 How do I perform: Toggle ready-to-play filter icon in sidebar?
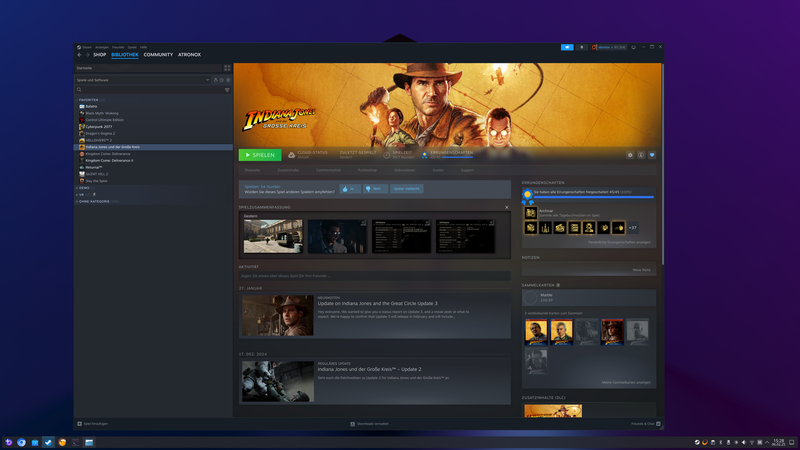215,80
